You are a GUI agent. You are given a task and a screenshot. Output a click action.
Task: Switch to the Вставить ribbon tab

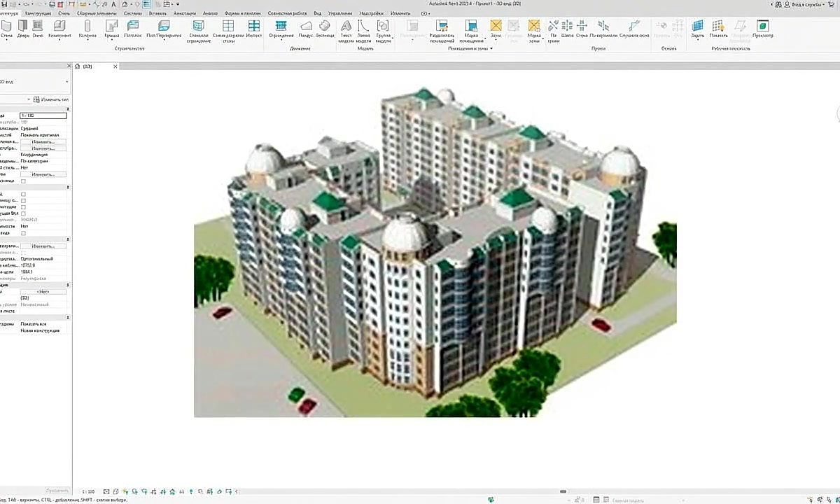158,13
